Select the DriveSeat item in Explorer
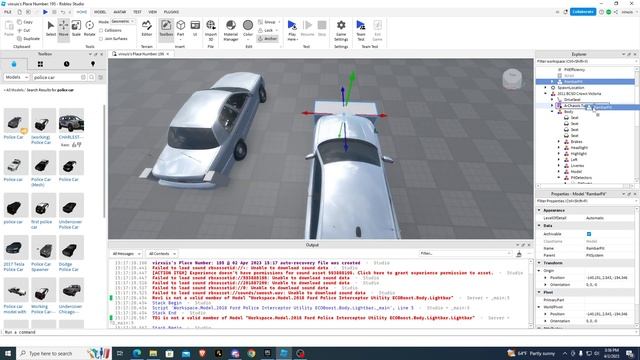Screen dimensions: 640x360 pyautogui.click(x=572, y=100)
